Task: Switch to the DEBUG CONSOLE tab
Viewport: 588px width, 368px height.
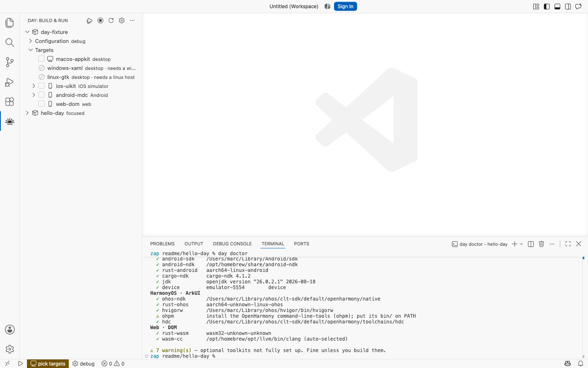Action: (x=232, y=244)
